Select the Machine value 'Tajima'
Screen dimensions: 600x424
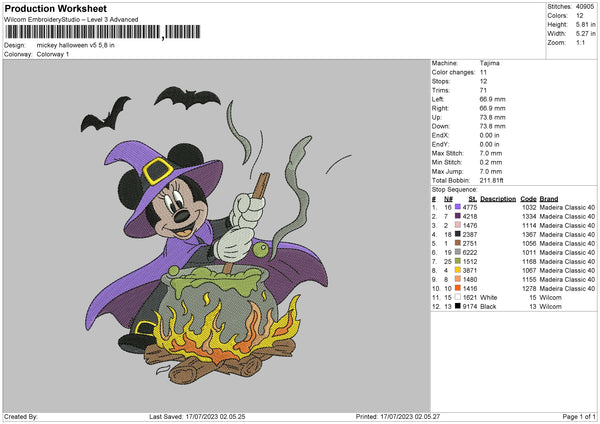coord(489,63)
